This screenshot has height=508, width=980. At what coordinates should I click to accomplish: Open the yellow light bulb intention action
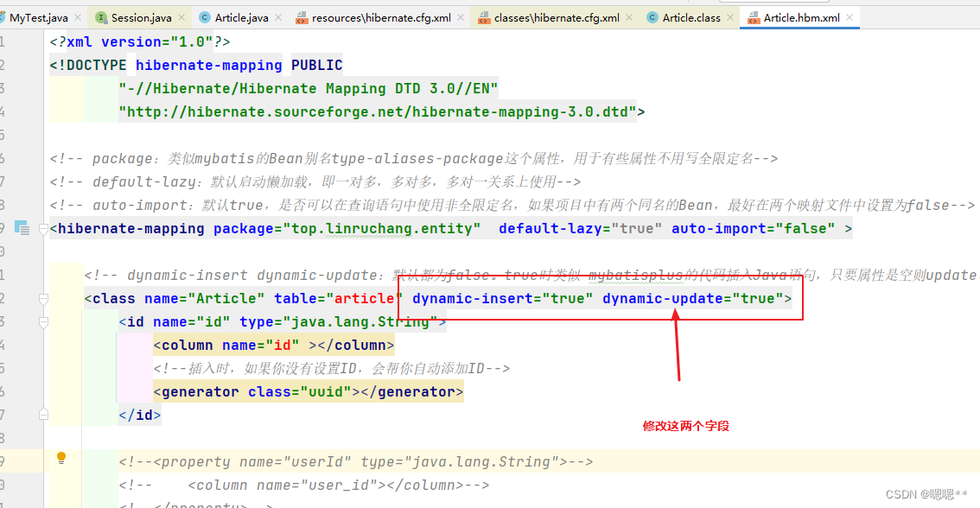point(61,458)
